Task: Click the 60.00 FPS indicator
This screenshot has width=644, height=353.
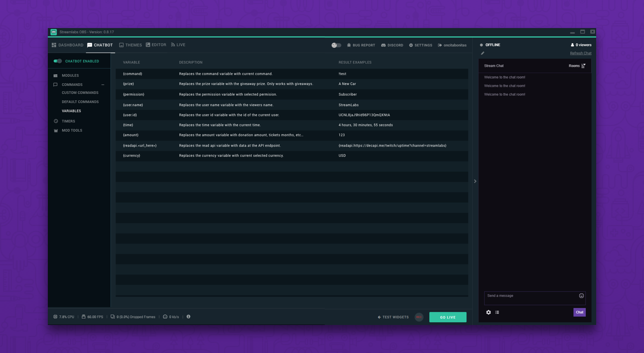Action: pos(92,317)
